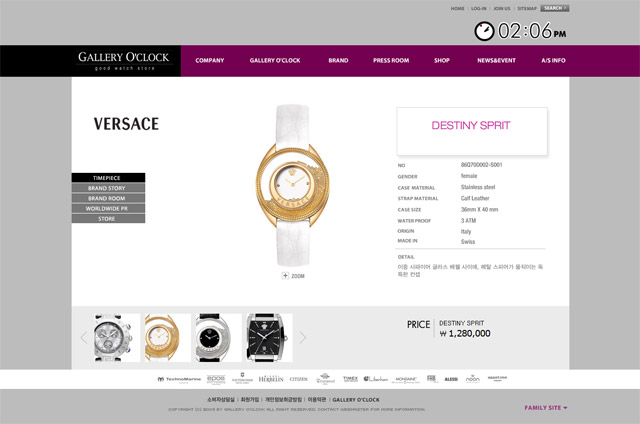Screen dimensions: 640x424
Task: Open the Victorinox brand logo
Action: (x=242, y=378)
